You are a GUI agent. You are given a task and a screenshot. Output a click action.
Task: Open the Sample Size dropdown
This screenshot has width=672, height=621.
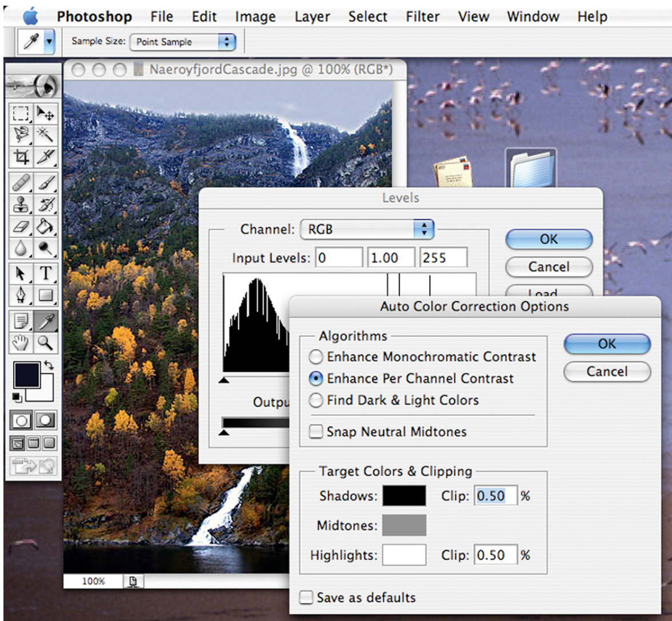[183, 42]
